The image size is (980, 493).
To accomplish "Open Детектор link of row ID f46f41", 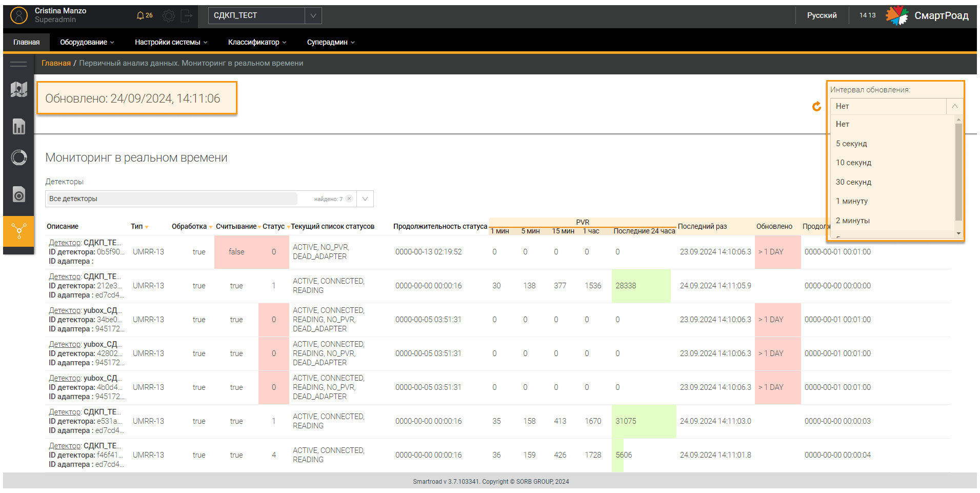I will coord(65,446).
